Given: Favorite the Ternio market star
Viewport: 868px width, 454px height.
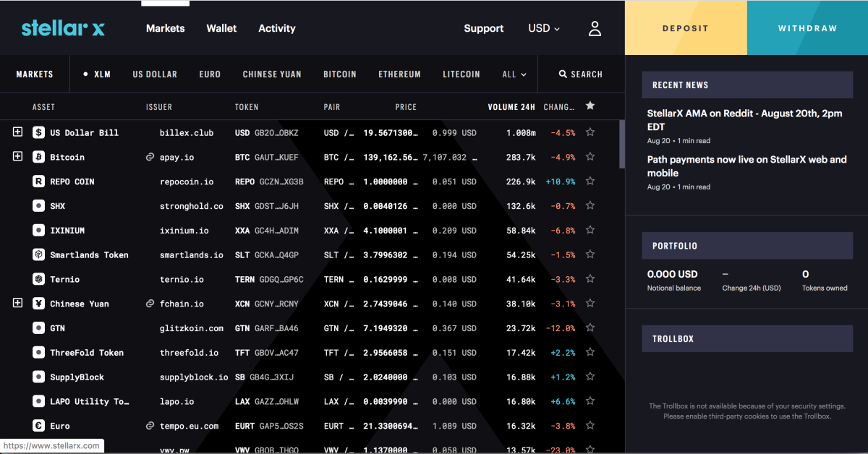Looking at the screenshot, I should [590, 279].
